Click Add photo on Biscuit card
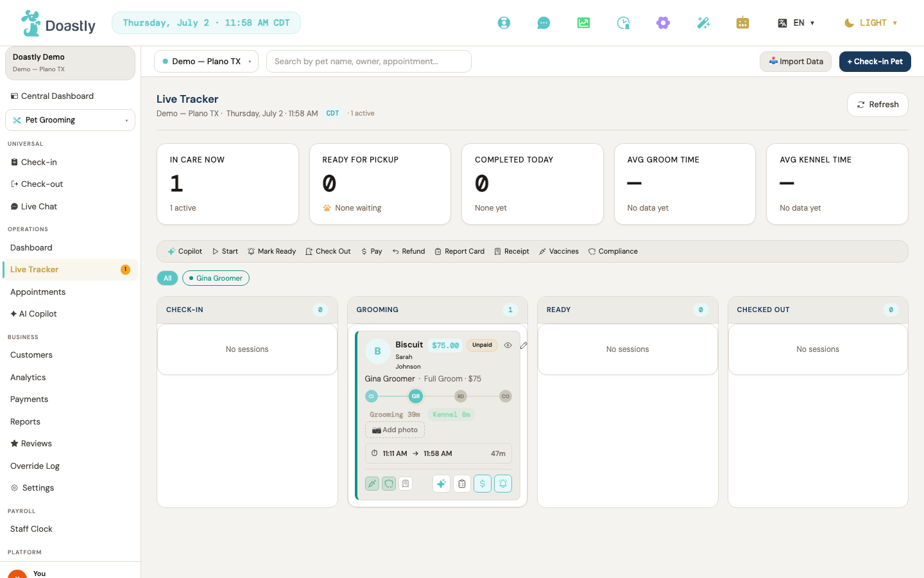 395,430
